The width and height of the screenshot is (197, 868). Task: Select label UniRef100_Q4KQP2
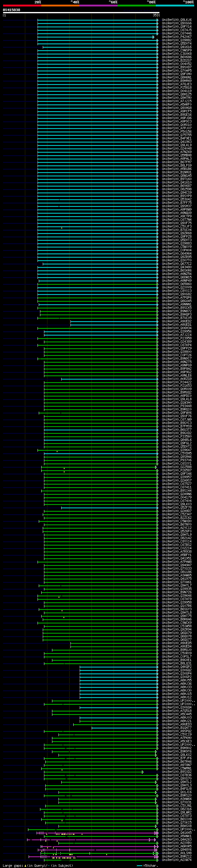(177, 667)
